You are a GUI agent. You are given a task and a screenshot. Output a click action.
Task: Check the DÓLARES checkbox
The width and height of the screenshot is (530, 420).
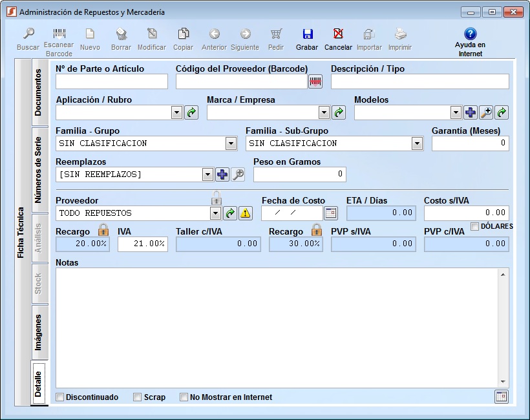pos(475,226)
